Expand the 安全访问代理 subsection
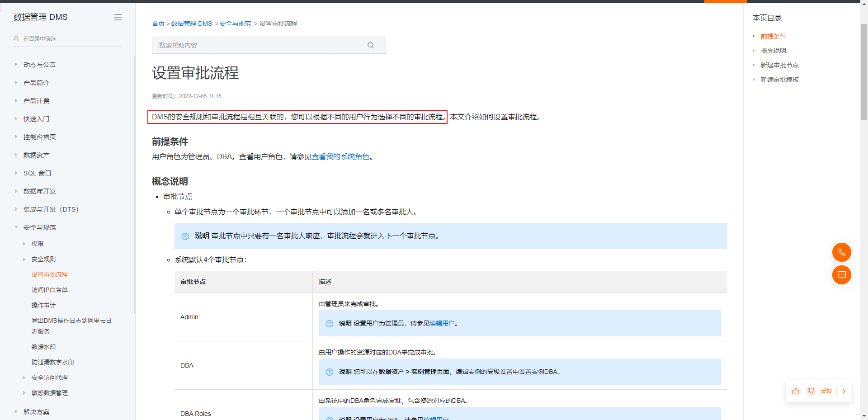This screenshot has width=868, height=420. click(24, 378)
